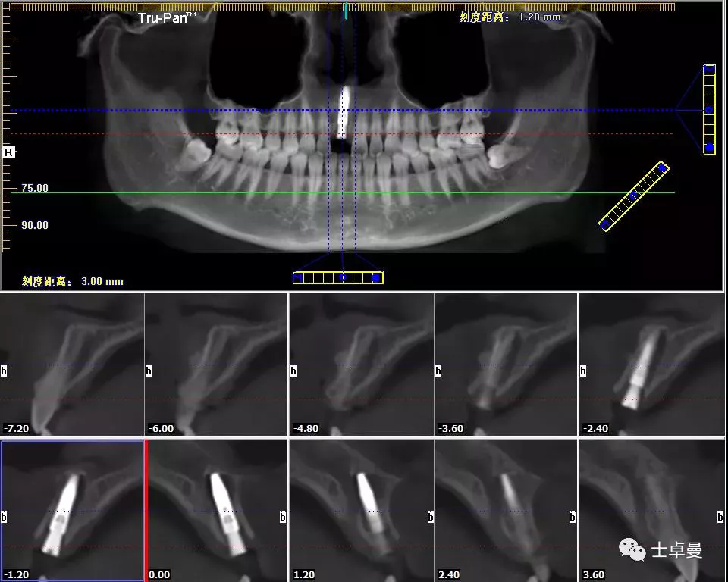Click the 3.00 mm scale distance text

pyautogui.click(x=72, y=281)
